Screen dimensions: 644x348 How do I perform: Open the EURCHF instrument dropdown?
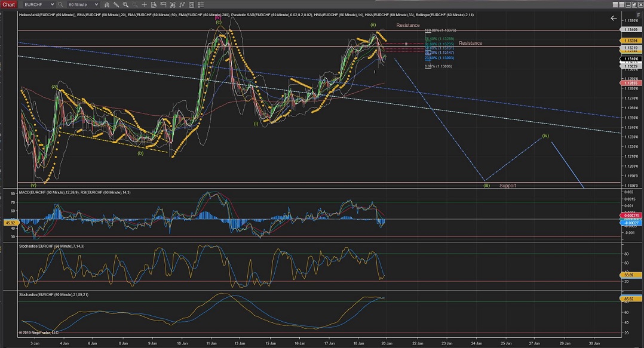[39, 4]
